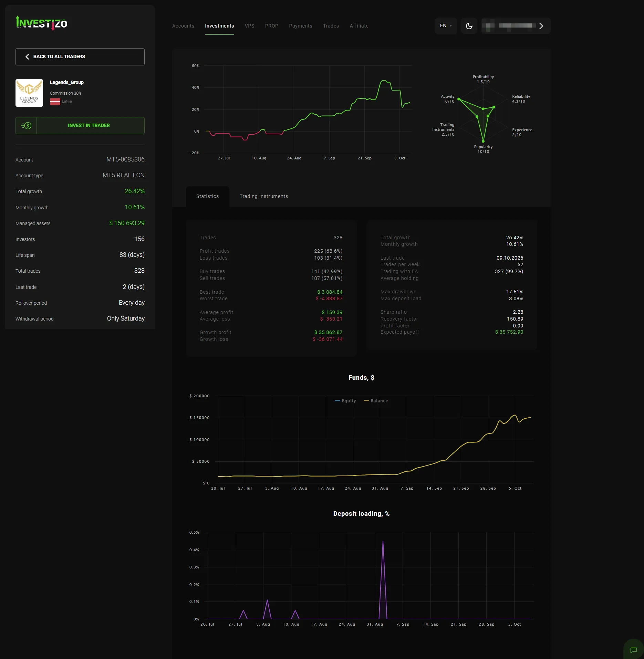Open the VPS menu item
644x659 pixels.
point(250,26)
